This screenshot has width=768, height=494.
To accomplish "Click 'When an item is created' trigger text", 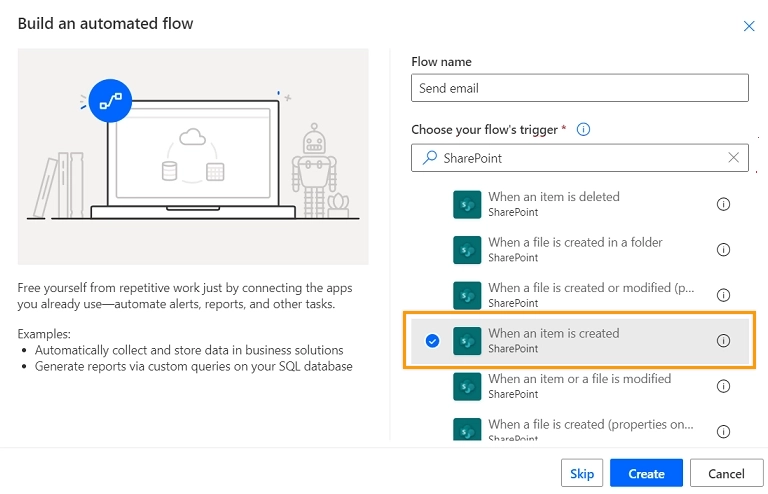I will pos(553,333).
